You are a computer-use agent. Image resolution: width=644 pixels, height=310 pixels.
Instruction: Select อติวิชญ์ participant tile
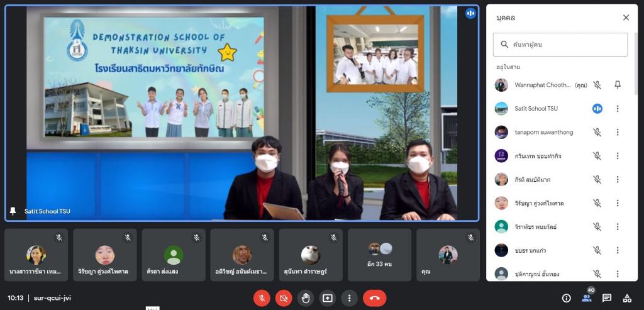[x=242, y=255]
